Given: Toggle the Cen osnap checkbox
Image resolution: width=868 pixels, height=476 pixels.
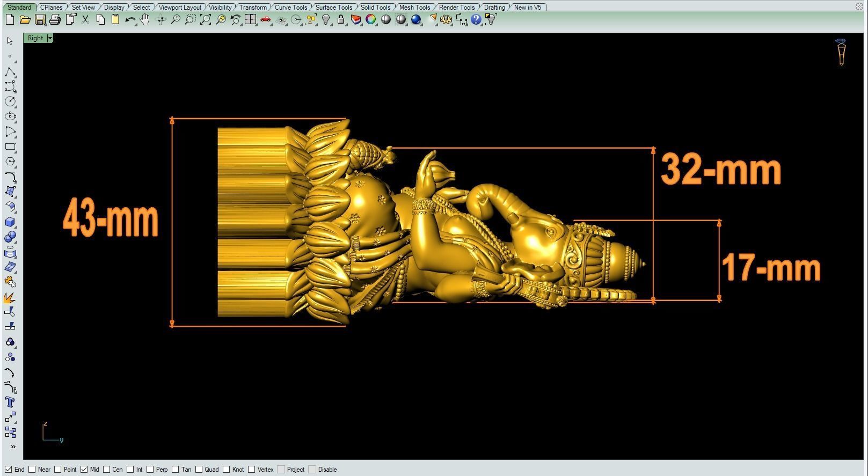Looking at the screenshot, I should point(107,470).
